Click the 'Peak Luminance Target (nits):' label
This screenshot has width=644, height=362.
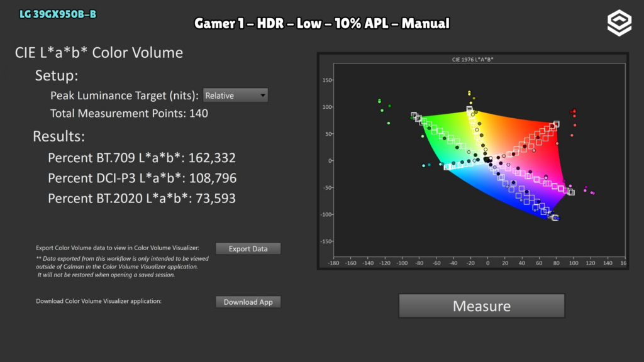(x=125, y=96)
